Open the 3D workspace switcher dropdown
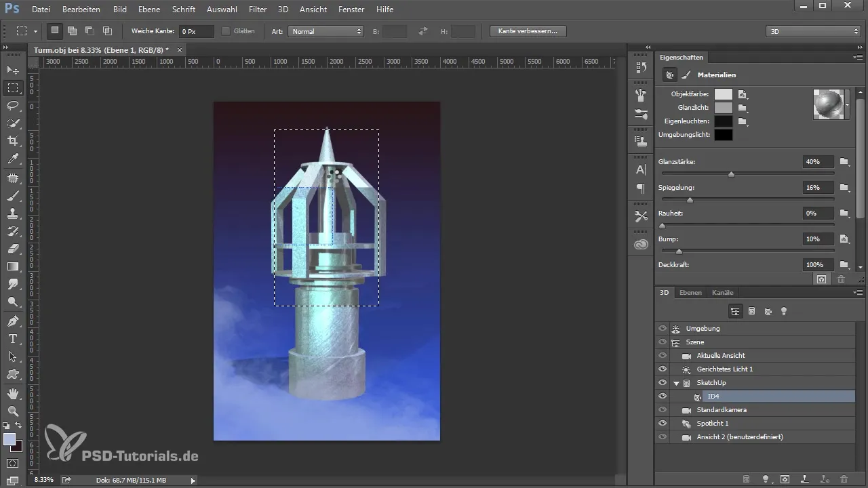868x488 pixels. [813, 31]
